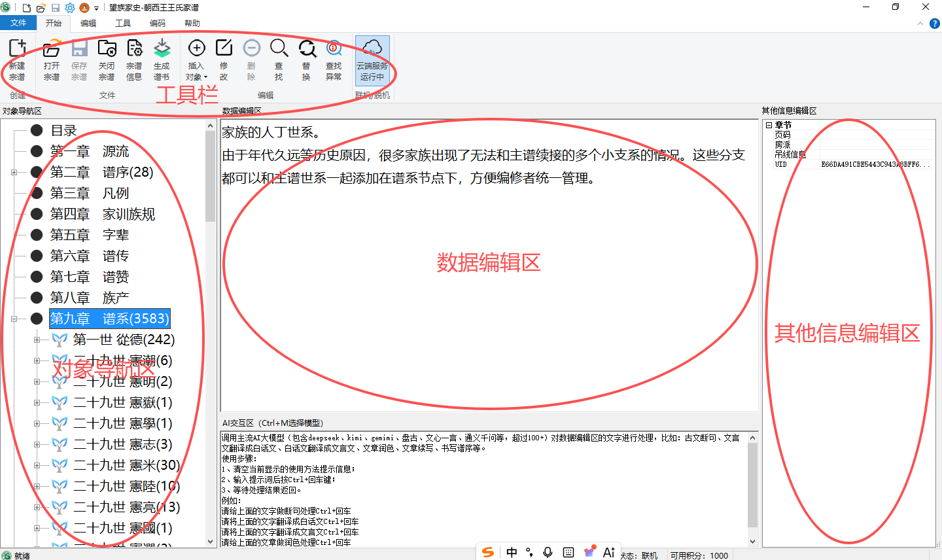The image size is (942, 560).
Task: Open the 编码 menu tab
Action: [157, 23]
